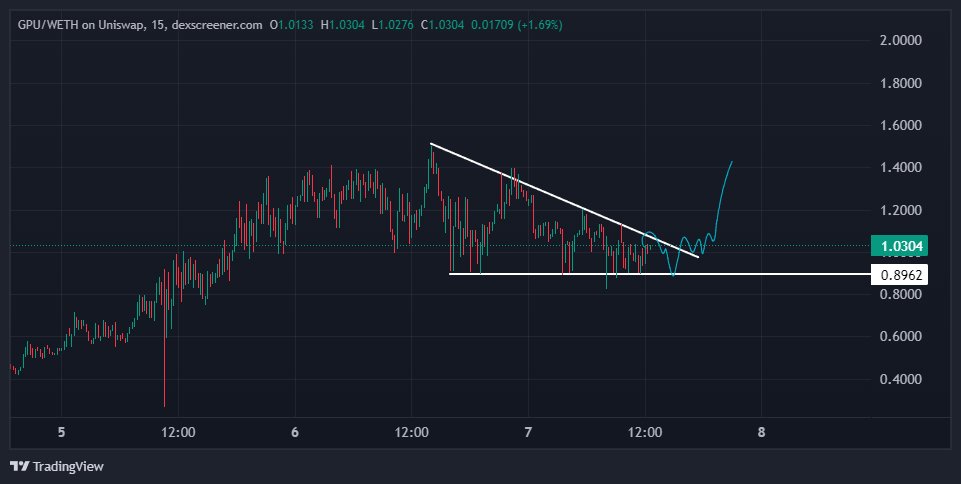Click the current price label 1.0304
This screenshot has height=484, width=961.
point(899,246)
